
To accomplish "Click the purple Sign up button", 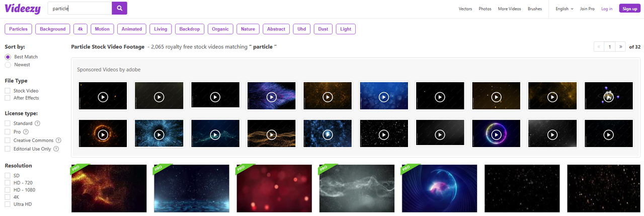I will [x=630, y=9].
